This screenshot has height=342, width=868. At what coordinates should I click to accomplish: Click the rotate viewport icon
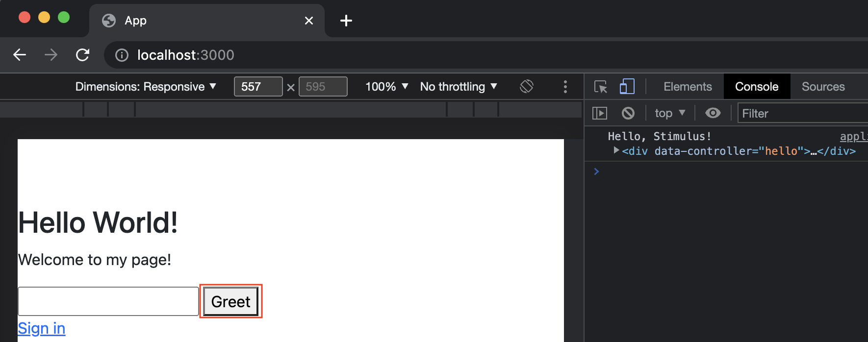(x=526, y=87)
